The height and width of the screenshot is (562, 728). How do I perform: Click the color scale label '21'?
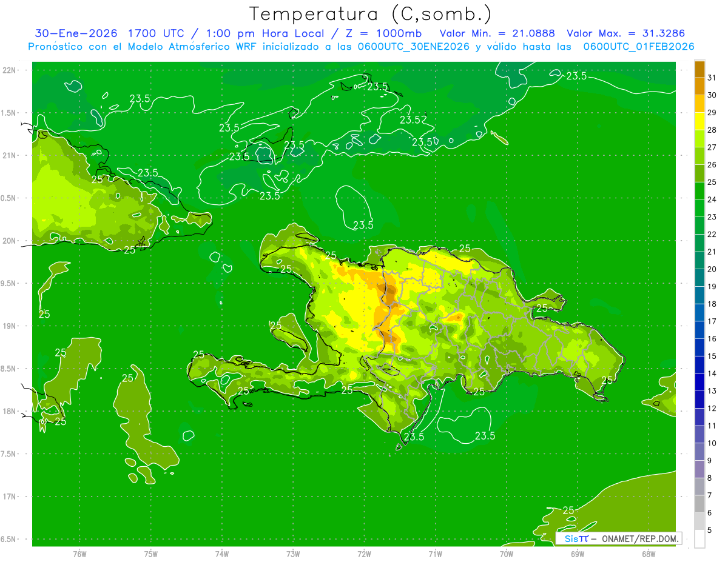[x=712, y=252]
